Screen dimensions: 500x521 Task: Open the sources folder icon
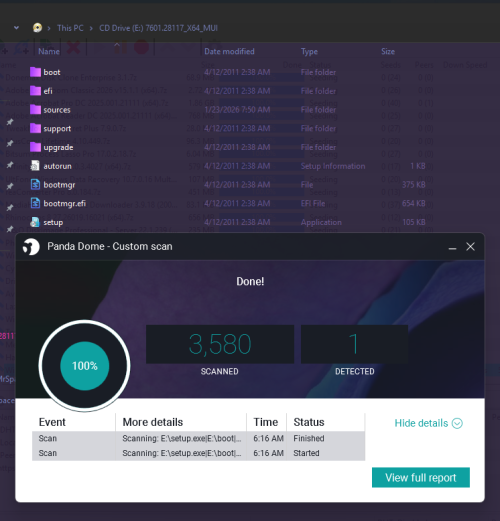coord(35,110)
